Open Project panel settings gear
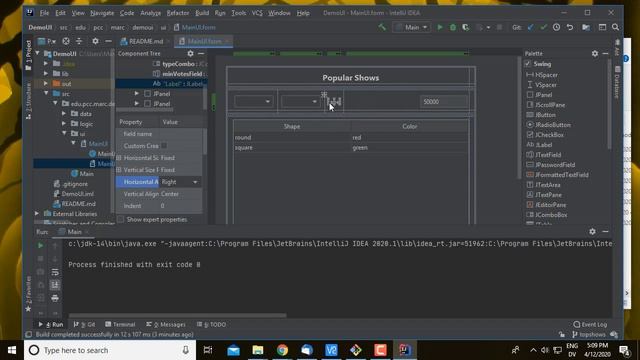 point(95,41)
